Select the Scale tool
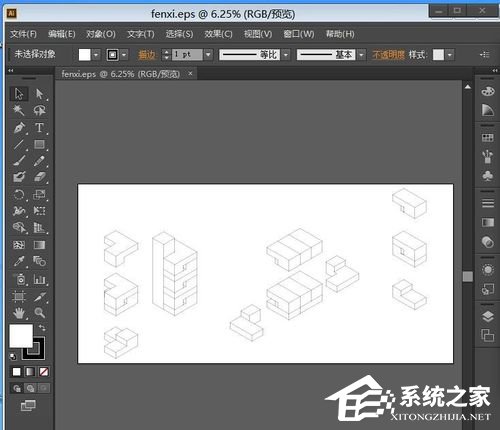This screenshot has width=500, height=430. [x=39, y=194]
